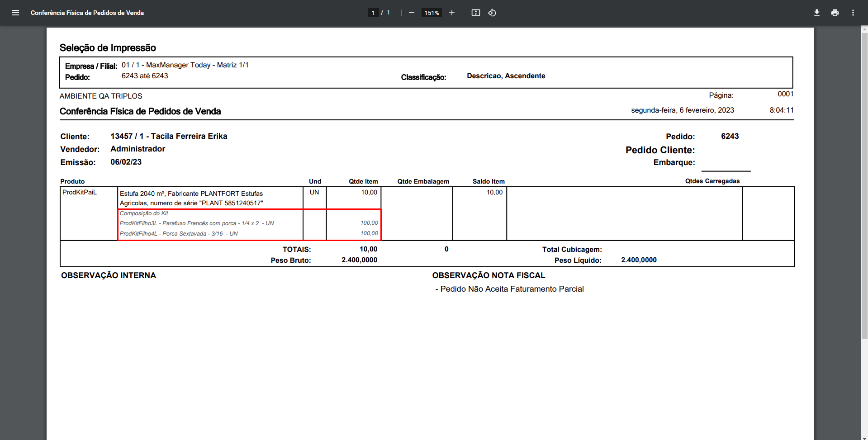Click order number '6243' beside Pedido
Screen dimensions: 868x440
pos(730,136)
